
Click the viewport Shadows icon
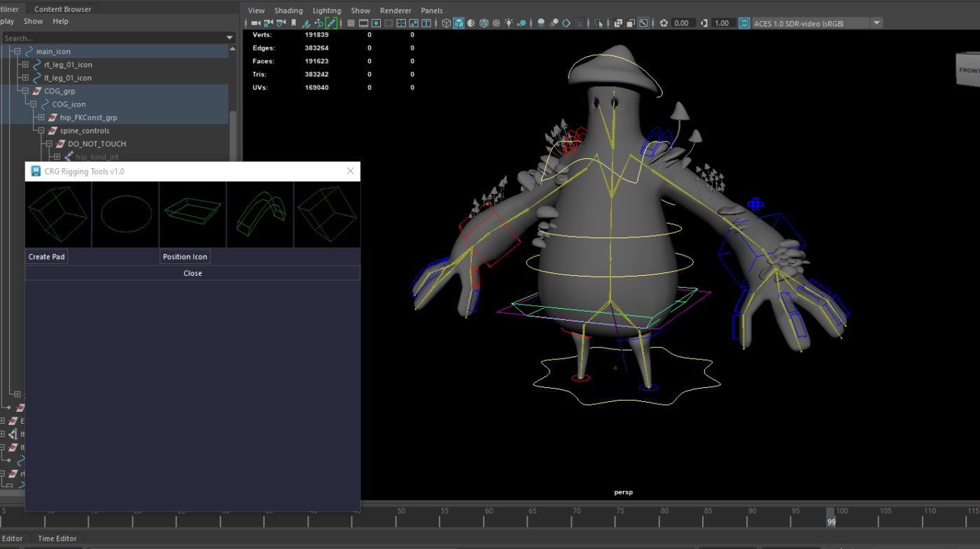pyautogui.click(x=521, y=23)
